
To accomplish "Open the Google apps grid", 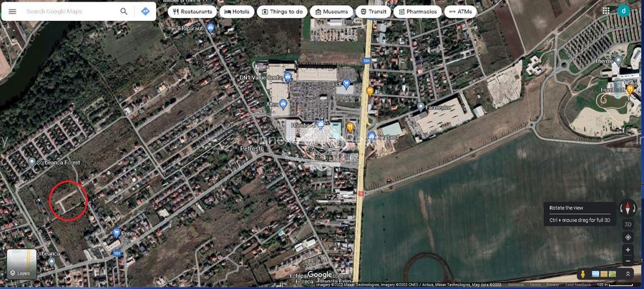I will pos(606,11).
